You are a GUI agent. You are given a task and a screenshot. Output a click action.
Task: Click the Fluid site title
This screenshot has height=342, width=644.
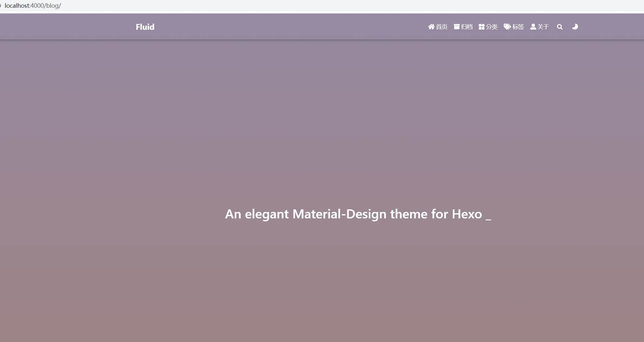point(145,27)
